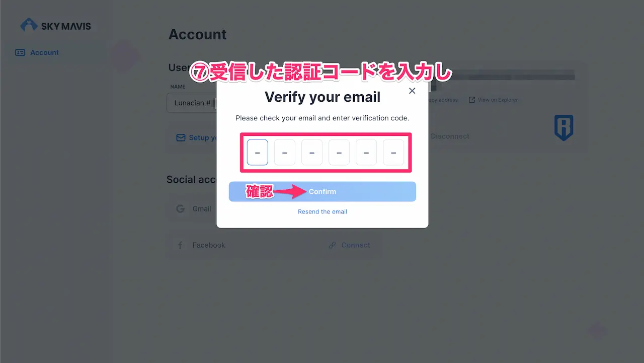Viewport: 644px width, 363px height.
Task: Open the Account menu item
Action: (x=44, y=52)
